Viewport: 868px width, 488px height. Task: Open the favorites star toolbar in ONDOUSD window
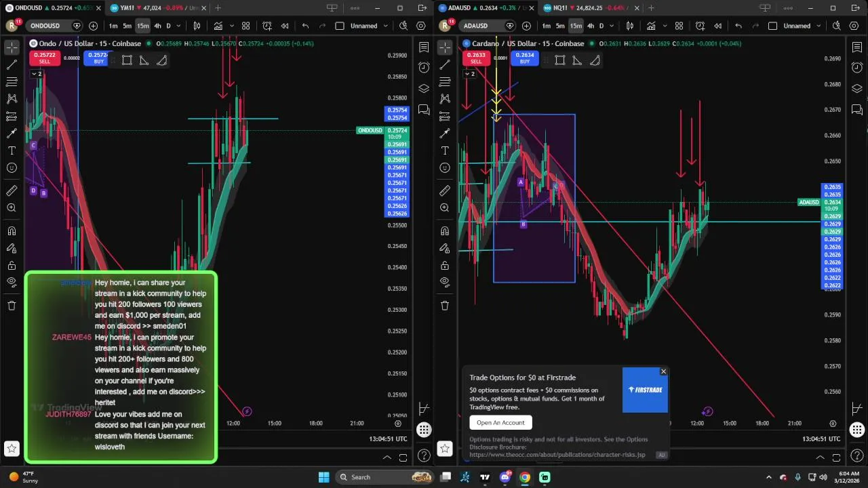(x=12, y=448)
